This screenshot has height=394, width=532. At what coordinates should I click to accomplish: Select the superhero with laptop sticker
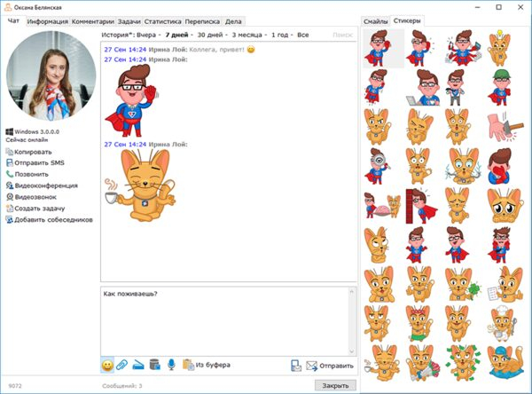[x=423, y=87]
